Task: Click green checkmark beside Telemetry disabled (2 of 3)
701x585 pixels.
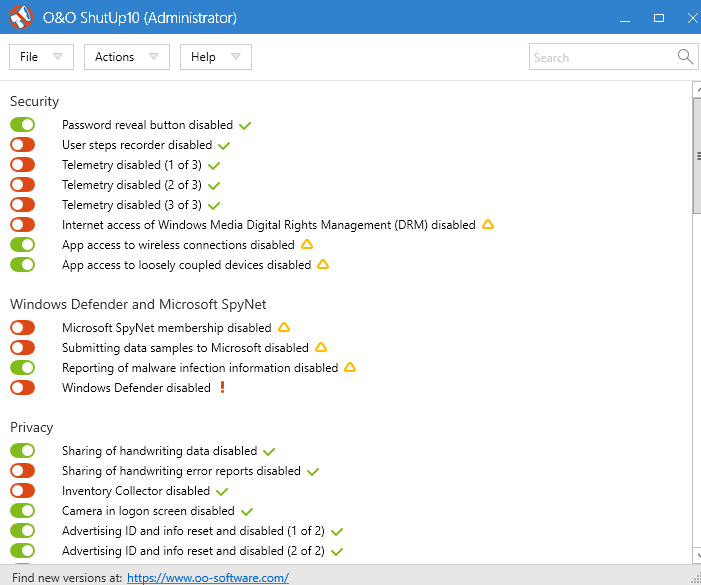Action: [x=214, y=185]
